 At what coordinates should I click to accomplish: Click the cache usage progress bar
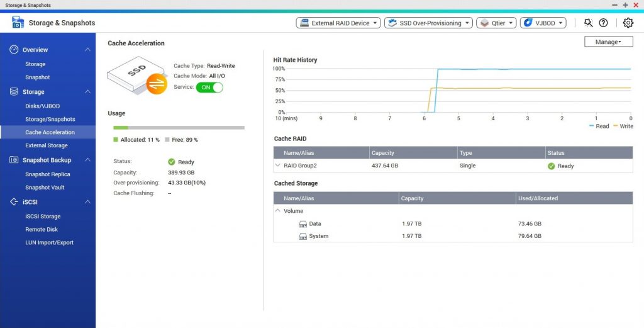tap(179, 128)
